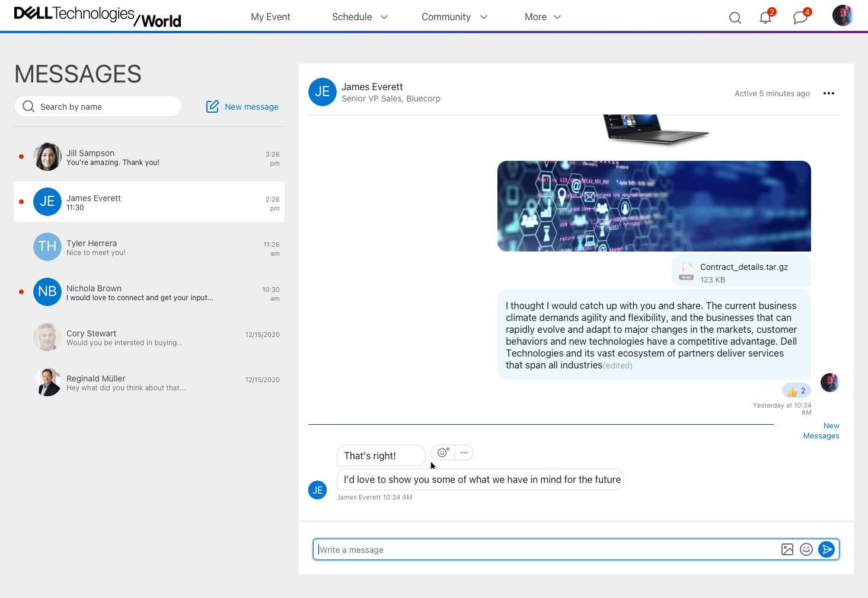868x598 pixels.
Task: Open the blue technology image thumbnail
Action: click(654, 206)
